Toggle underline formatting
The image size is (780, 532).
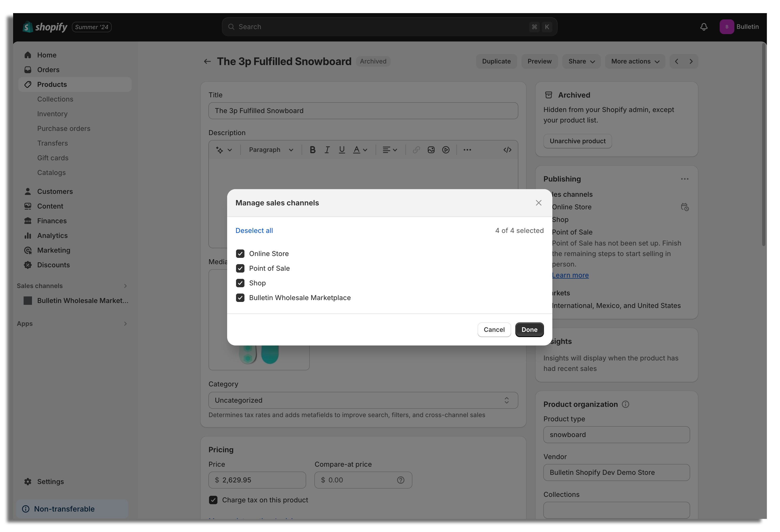tap(342, 150)
